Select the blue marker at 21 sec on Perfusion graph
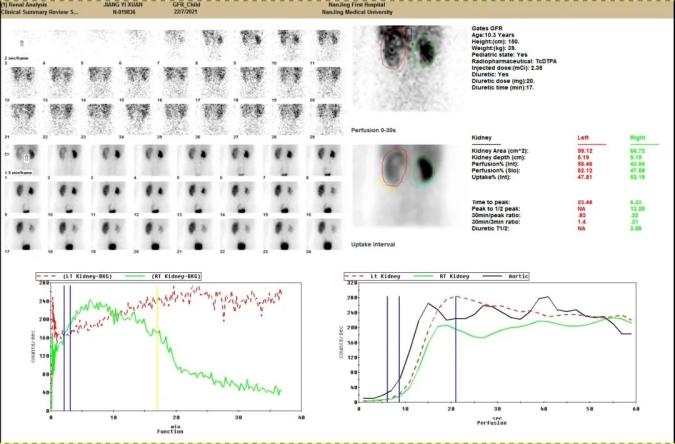675x444 pixels. coord(455,349)
